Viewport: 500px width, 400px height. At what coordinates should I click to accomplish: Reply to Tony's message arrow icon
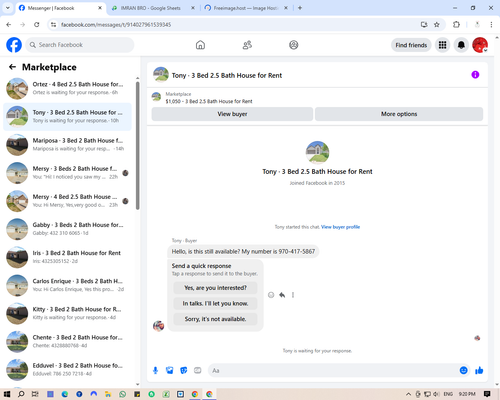click(x=282, y=295)
